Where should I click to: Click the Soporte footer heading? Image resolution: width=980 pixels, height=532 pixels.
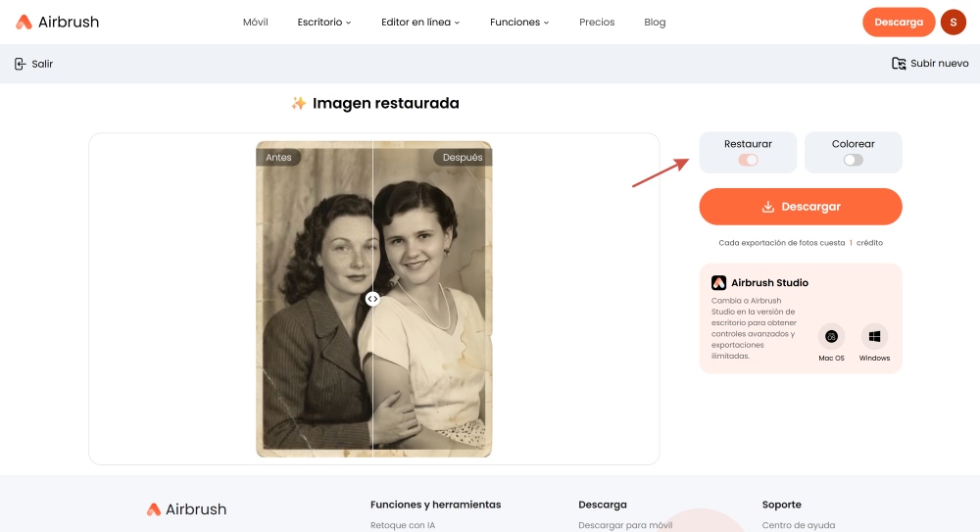coord(781,505)
